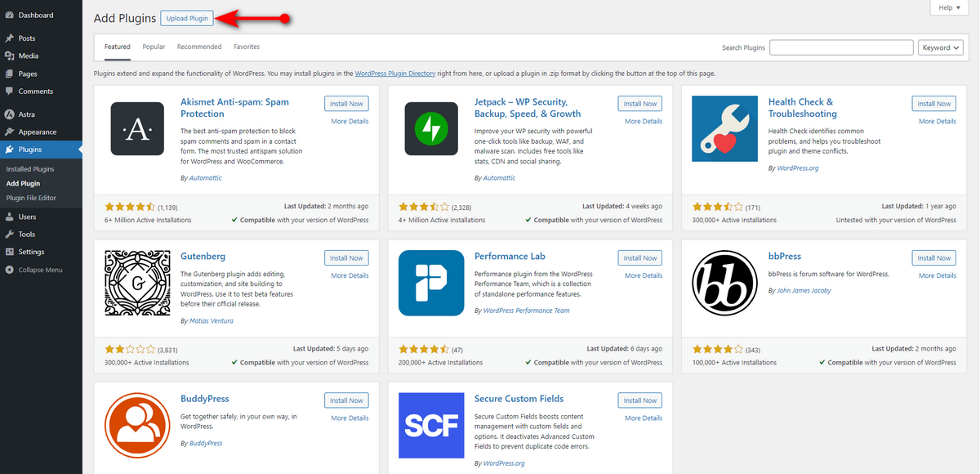Click the Health Check plugin wrench thumbnail
The height and width of the screenshot is (474, 980).
(x=725, y=128)
